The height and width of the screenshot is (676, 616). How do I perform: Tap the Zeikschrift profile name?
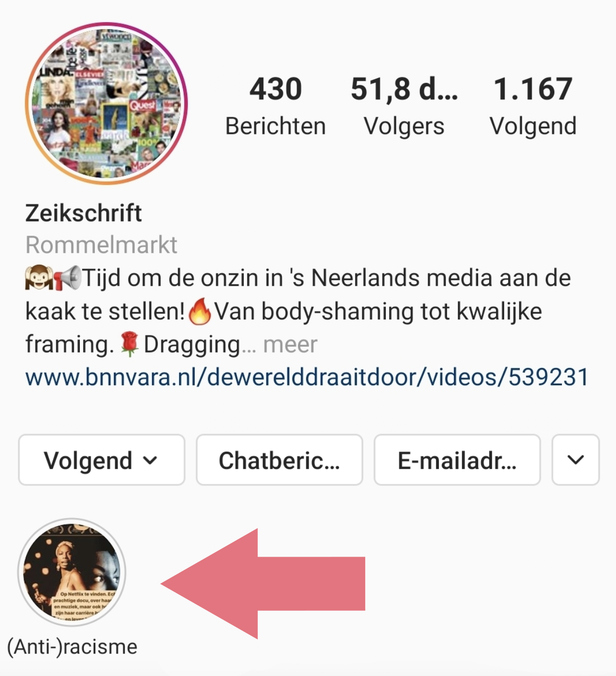84,213
